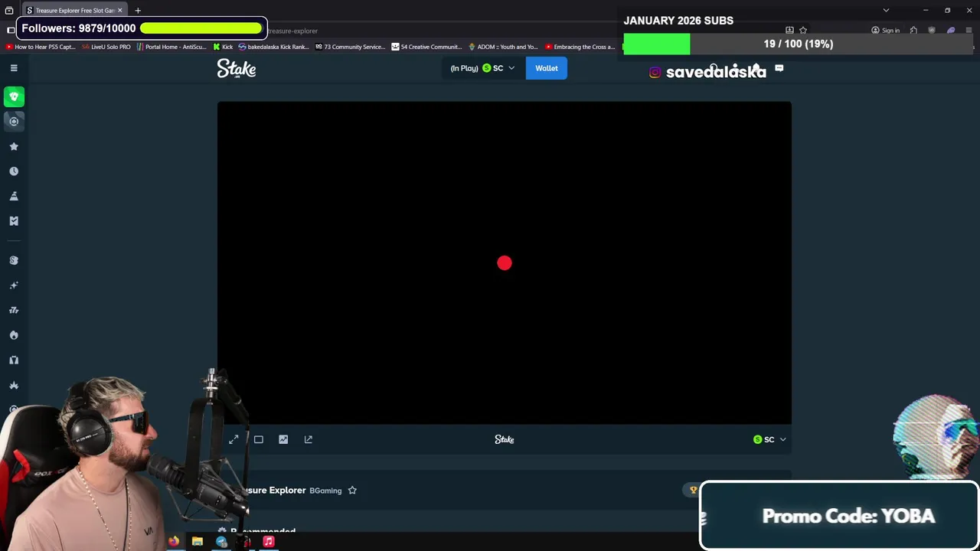
Task: Toggle fullscreen mode for the game
Action: 234,439
